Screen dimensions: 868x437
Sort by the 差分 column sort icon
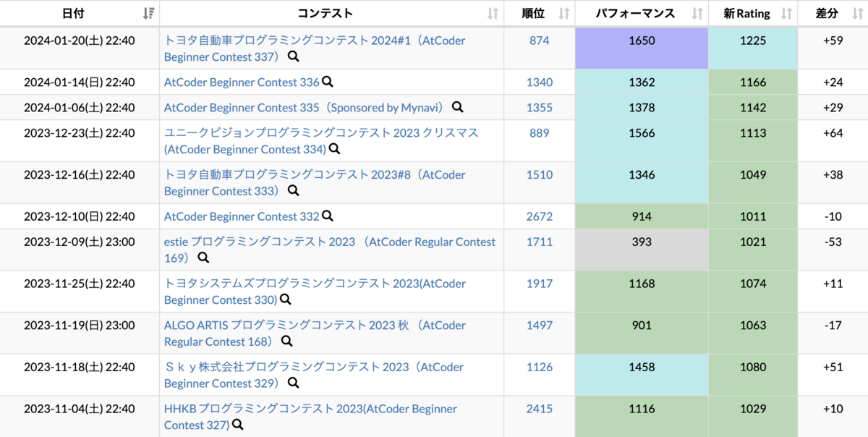pos(856,13)
